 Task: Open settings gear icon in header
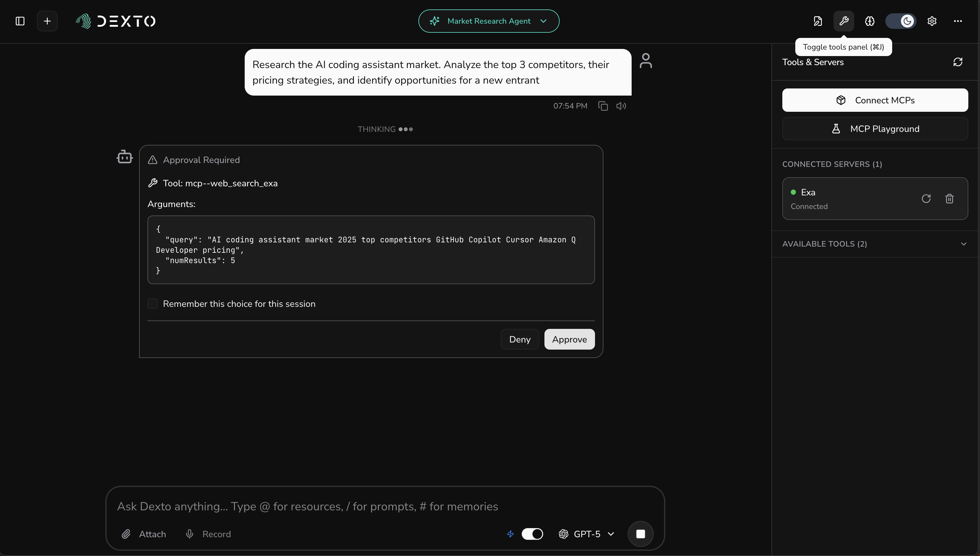coord(932,21)
